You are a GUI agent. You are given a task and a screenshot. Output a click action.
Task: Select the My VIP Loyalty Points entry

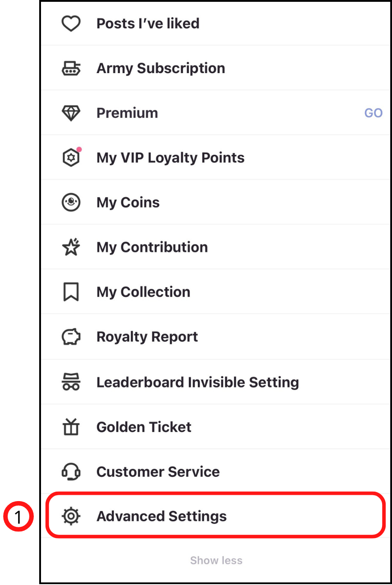pos(170,158)
